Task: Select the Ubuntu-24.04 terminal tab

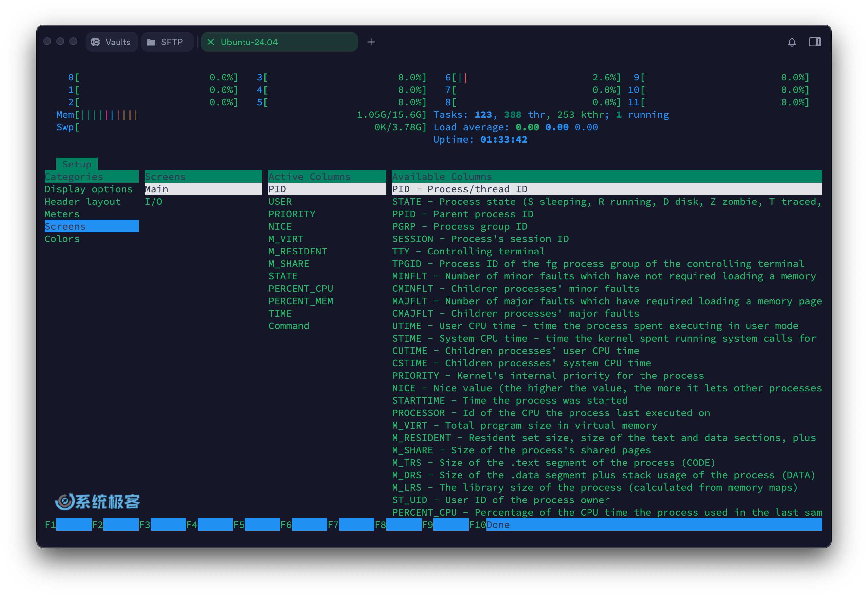Action: click(x=280, y=42)
